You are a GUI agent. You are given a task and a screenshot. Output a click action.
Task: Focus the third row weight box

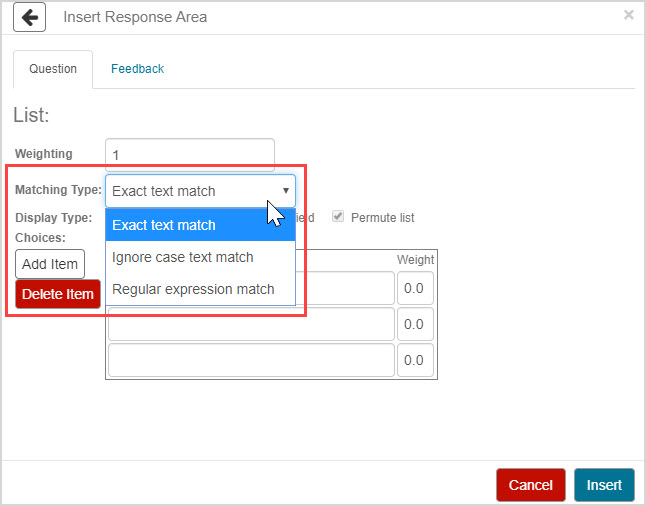(415, 360)
